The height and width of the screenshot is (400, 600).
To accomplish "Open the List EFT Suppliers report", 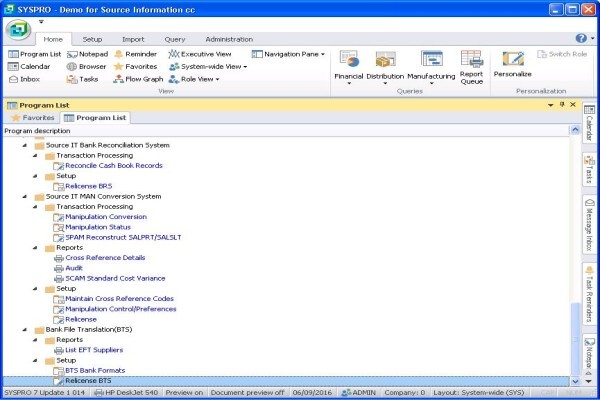I will [x=94, y=350].
